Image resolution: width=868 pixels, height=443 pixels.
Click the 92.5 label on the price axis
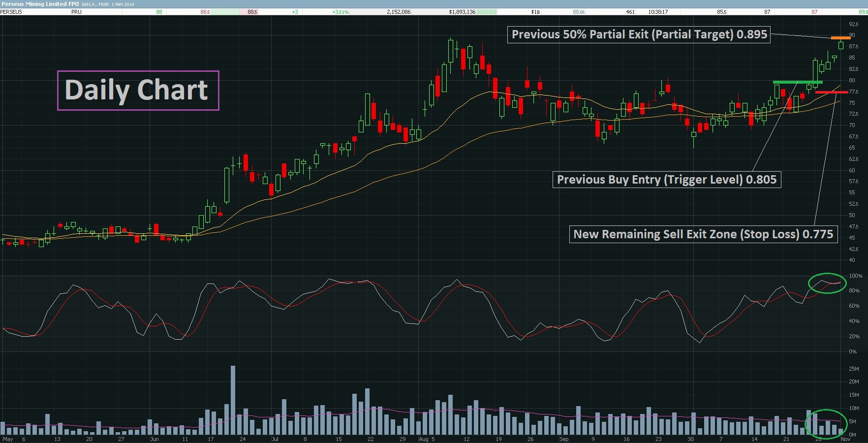coord(854,24)
